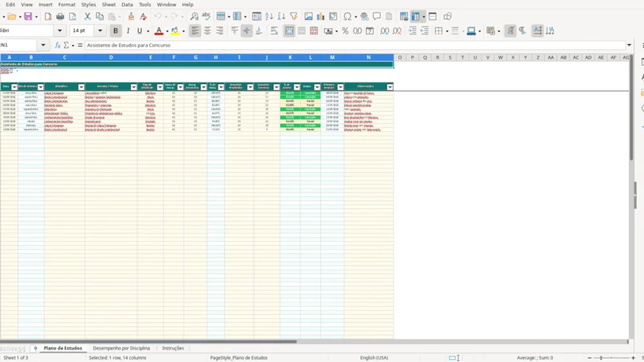Export directly as PDF

[x=48, y=16]
